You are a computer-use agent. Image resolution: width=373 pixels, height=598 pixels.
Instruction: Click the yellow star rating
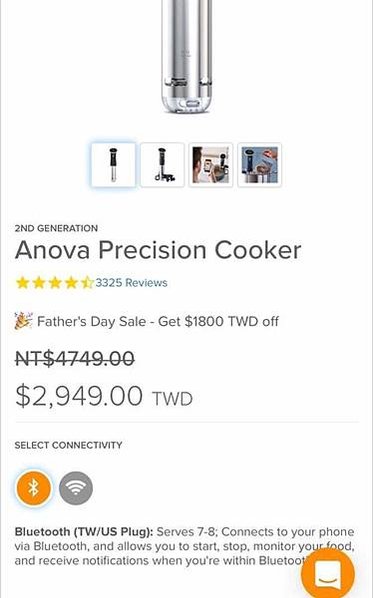[54, 283]
